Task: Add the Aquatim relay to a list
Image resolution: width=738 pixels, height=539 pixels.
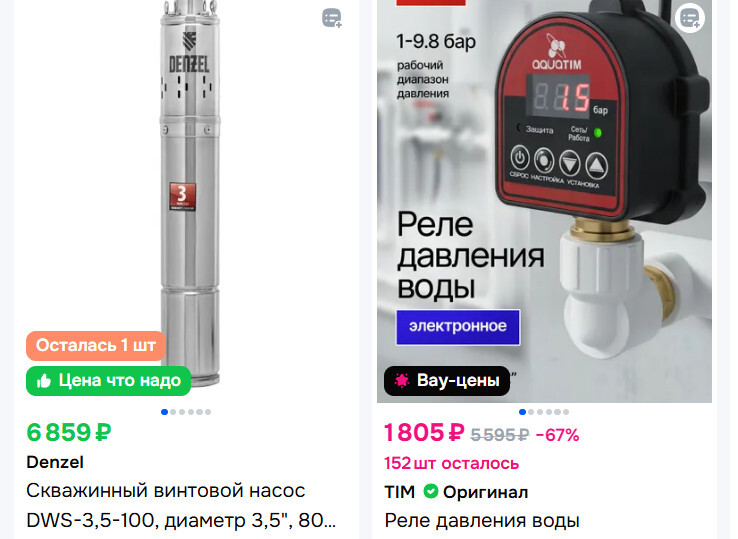Action: pos(690,18)
